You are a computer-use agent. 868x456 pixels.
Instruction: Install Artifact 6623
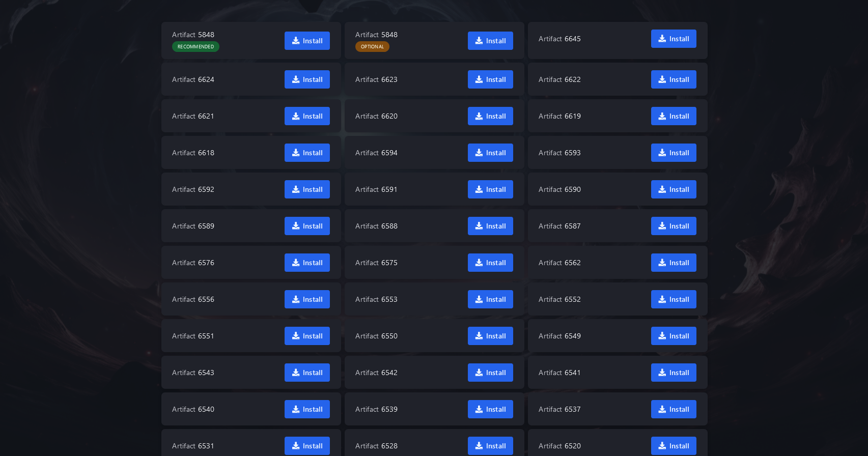tap(490, 79)
